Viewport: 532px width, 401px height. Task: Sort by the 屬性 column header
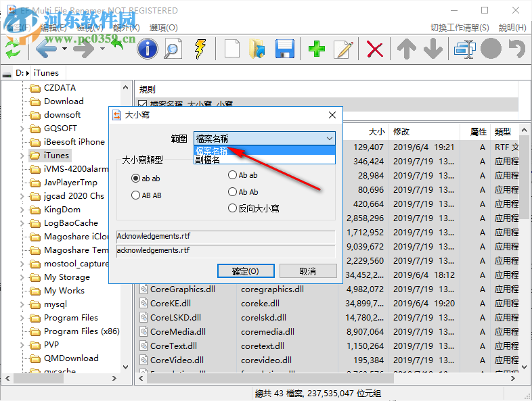[475, 131]
